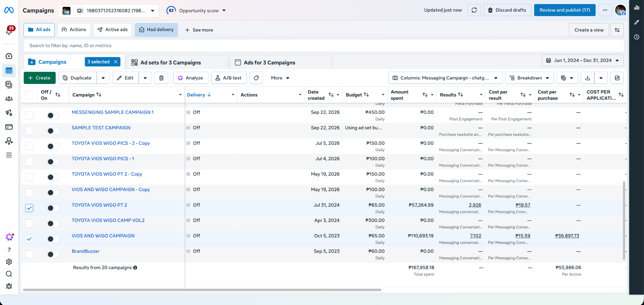Clear the 3 selected filter chip
Screen dimensions: 644x305
[x=116, y=62]
